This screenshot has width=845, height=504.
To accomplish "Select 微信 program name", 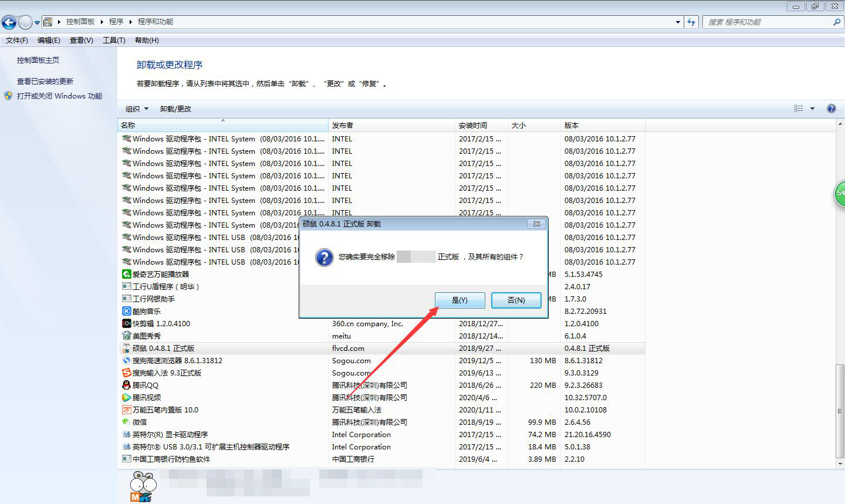I will 140,422.
